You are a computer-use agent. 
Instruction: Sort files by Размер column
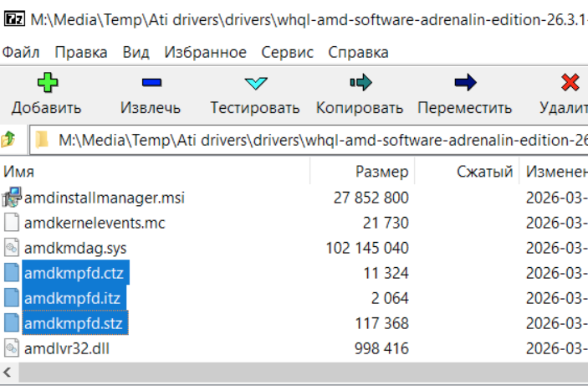[x=363, y=172]
